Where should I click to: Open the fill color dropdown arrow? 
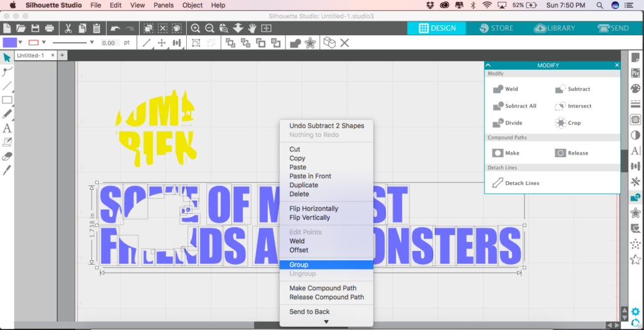click(x=21, y=43)
